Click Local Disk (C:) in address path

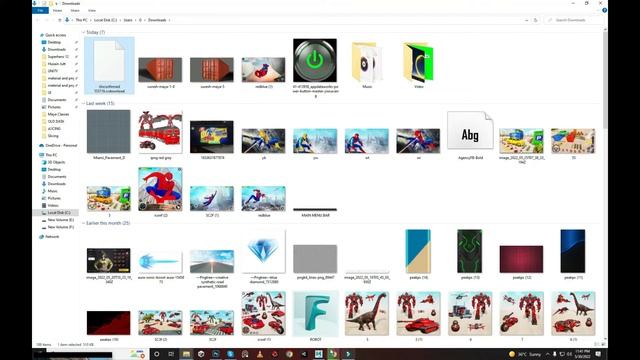pos(105,20)
